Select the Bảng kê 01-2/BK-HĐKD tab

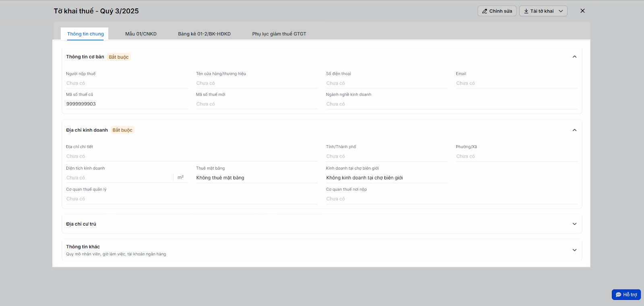[x=204, y=34]
